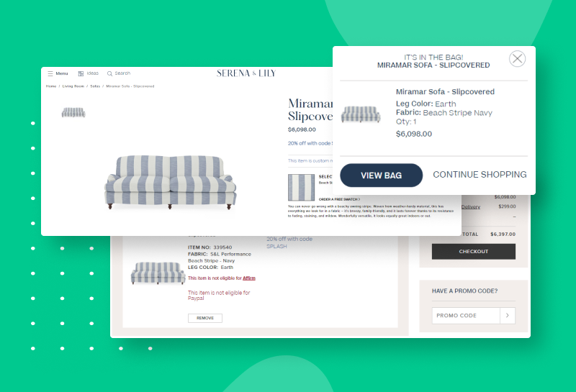Submit promo code arrow button

[x=508, y=315]
